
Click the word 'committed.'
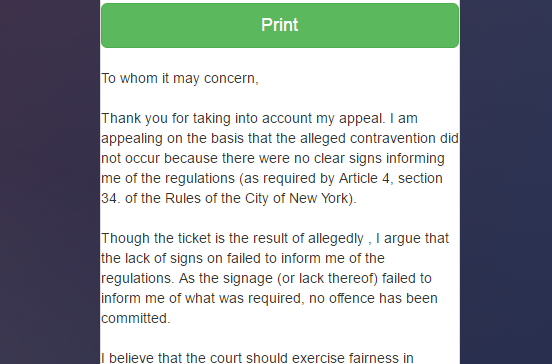tap(136, 318)
